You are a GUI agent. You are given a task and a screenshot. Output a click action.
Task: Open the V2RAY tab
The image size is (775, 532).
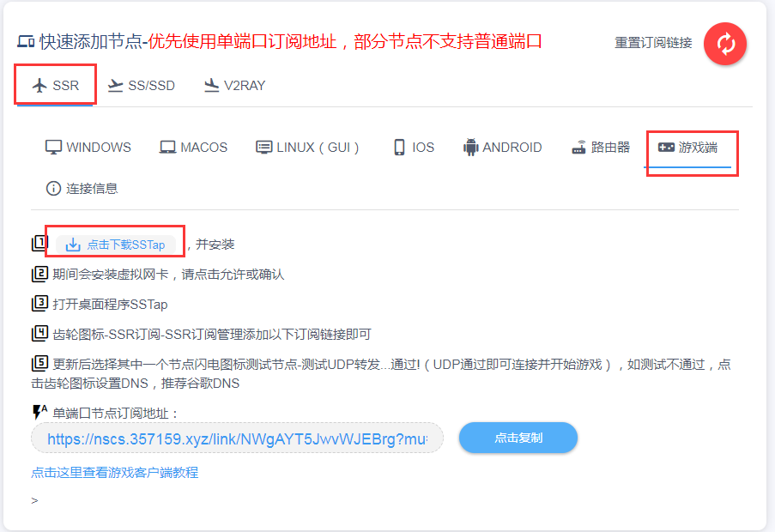click(x=234, y=86)
